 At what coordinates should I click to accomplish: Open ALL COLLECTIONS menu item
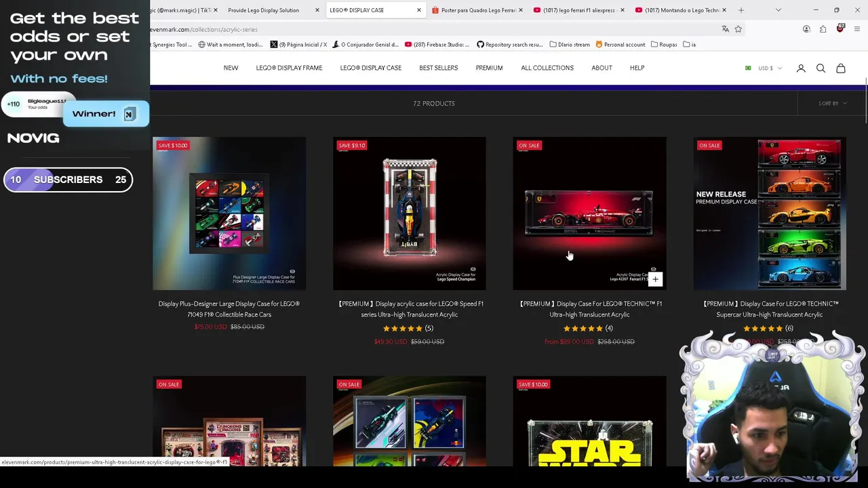(x=547, y=68)
